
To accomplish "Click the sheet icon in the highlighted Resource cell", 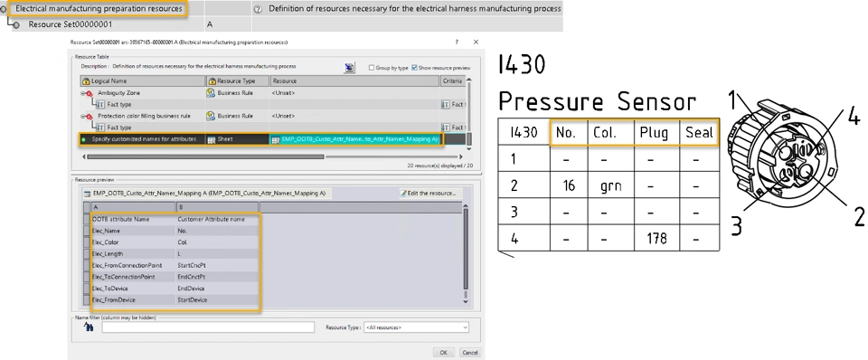I will [275, 139].
